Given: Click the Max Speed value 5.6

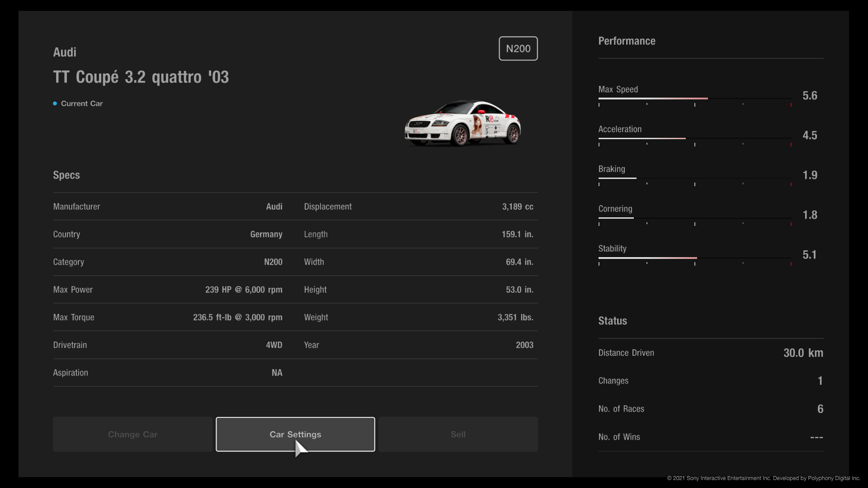Looking at the screenshot, I should [810, 96].
